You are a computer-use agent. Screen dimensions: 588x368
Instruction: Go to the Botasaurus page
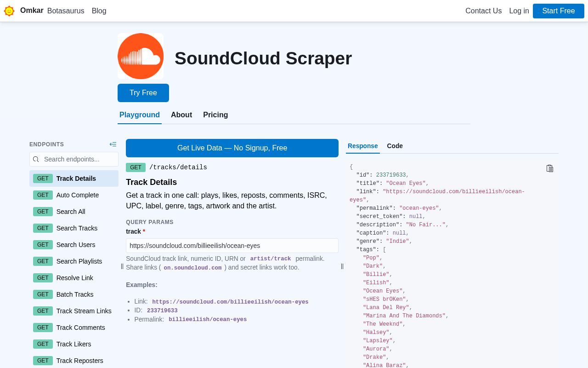(x=66, y=11)
